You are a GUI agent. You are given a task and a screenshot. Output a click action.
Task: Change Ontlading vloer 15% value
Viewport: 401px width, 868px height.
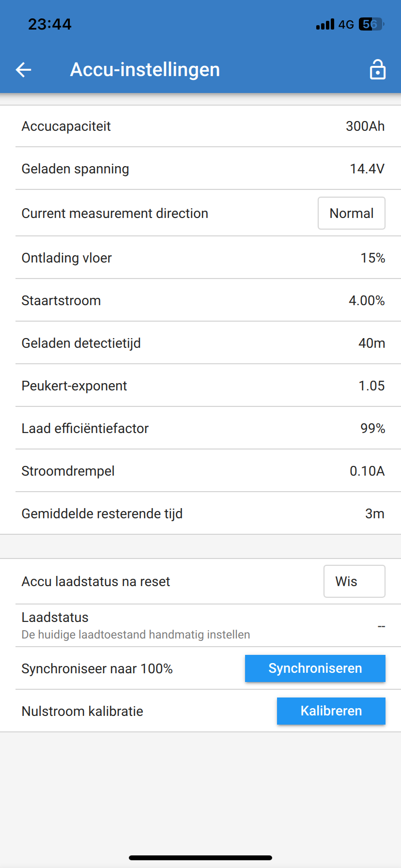click(372, 258)
